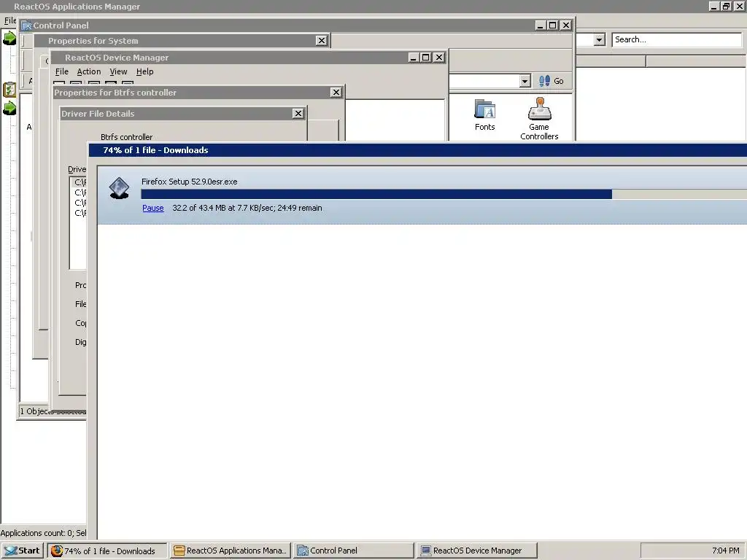Screen dimensions: 747x560
Task: Click the Go button in Control Panel
Action: point(551,81)
